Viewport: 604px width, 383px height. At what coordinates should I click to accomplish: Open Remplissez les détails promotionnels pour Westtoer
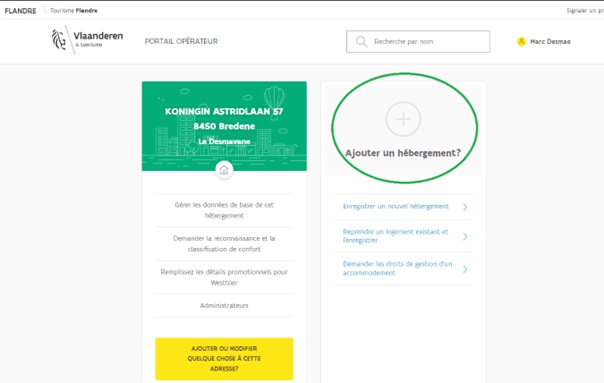click(224, 277)
